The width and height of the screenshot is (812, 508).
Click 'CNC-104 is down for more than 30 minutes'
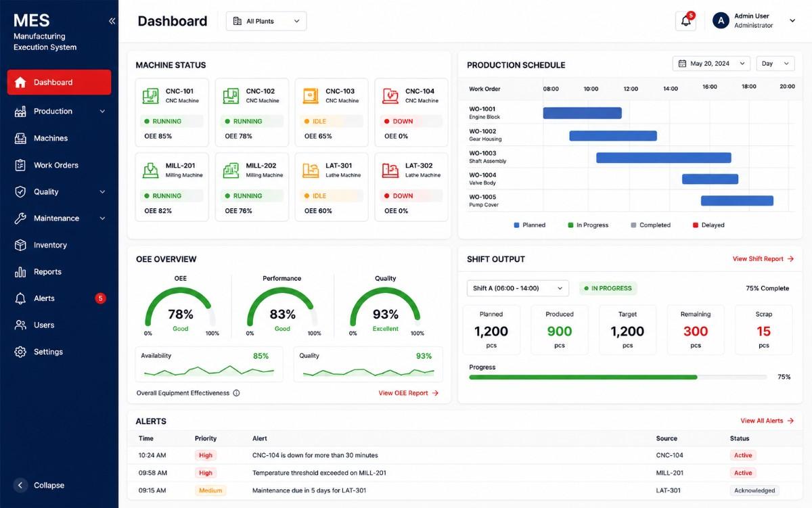(x=315, y=455)
